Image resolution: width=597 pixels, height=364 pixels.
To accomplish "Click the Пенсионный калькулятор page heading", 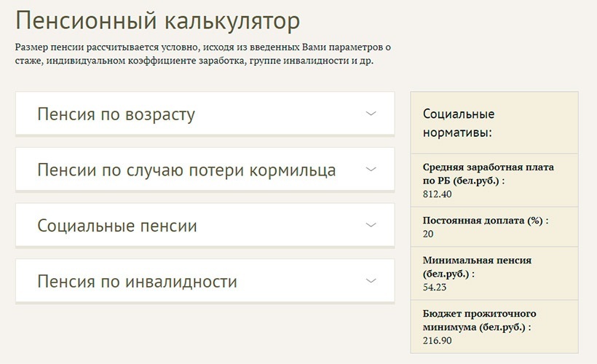I will coord(157,20).
